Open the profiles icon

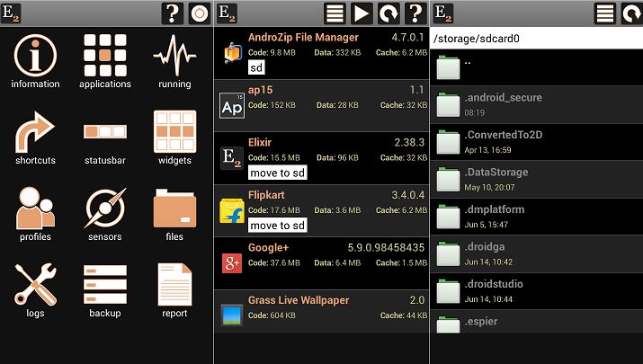point(36,209)
